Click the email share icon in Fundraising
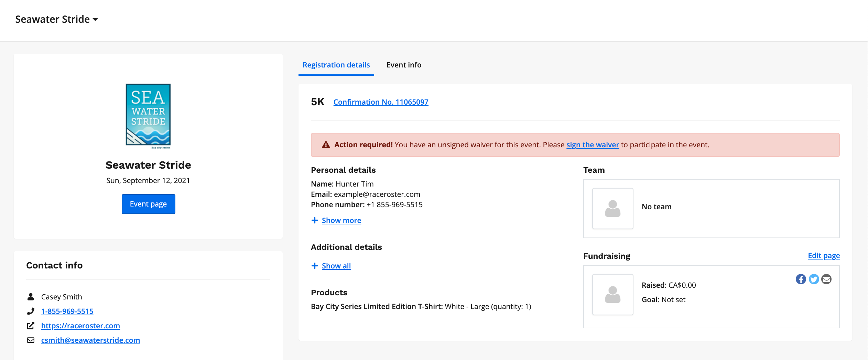This screenshot has width=868, height=360. click(826, 279)
